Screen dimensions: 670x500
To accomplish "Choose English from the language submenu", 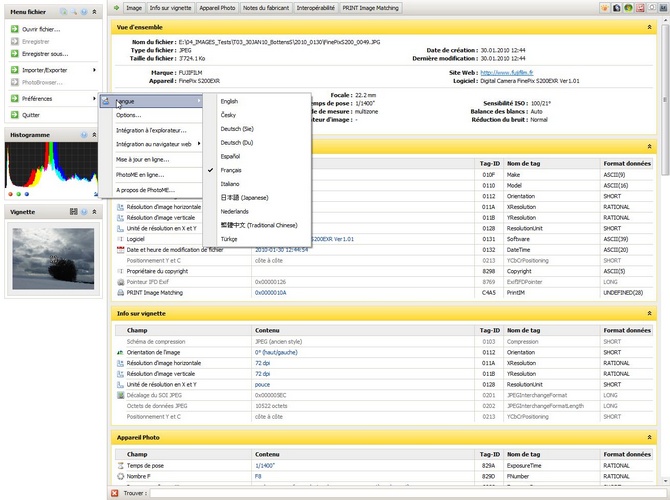I will 230,101.
